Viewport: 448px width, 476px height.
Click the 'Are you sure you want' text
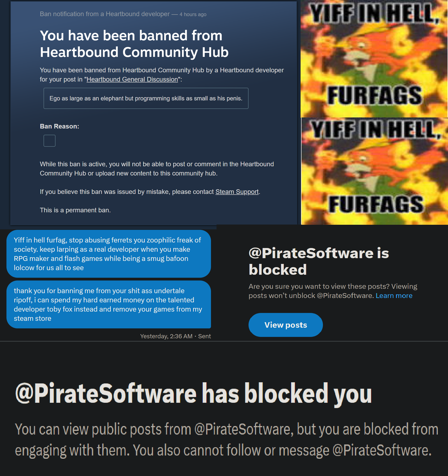[333, 291]
